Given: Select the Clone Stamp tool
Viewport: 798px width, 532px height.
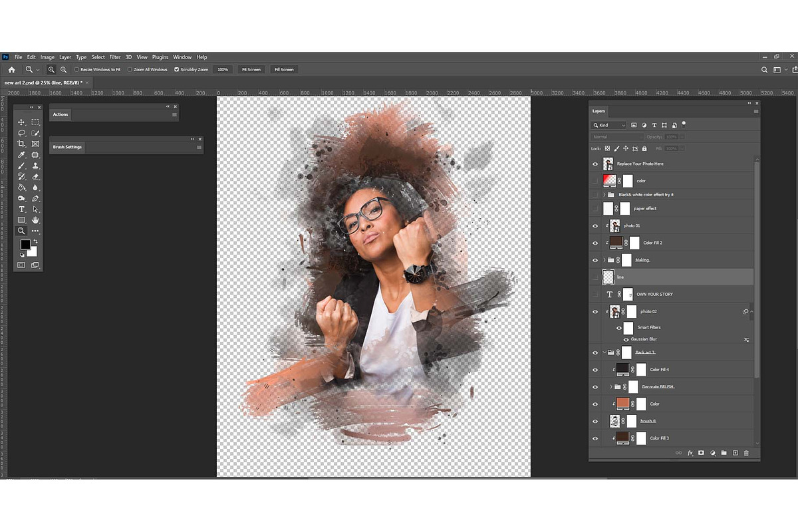Looking at the screenshot, I should coord(35,166).
